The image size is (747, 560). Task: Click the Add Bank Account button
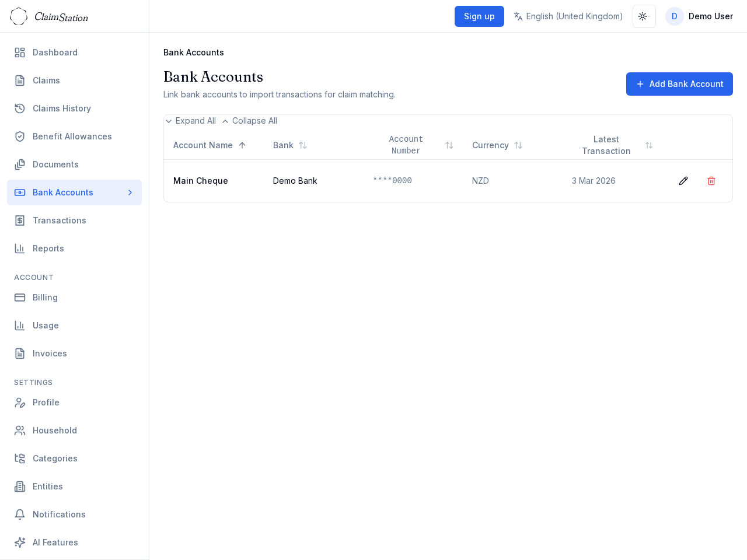(x=679, y=84)
